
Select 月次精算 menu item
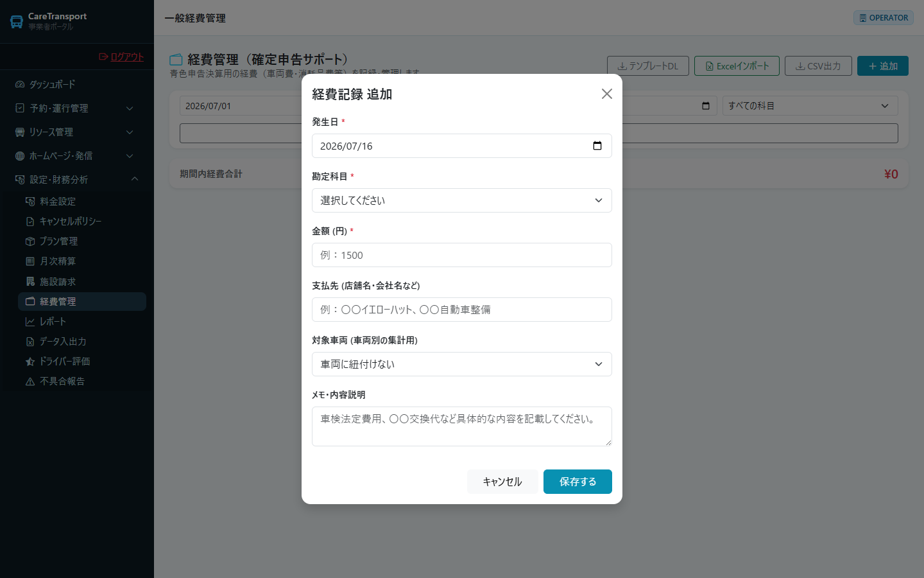click(x=82, y=261)
